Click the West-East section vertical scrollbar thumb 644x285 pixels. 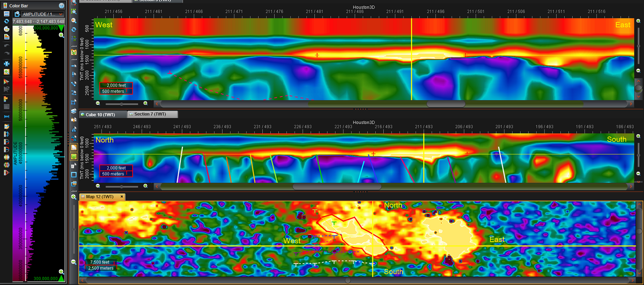(638, 89)
